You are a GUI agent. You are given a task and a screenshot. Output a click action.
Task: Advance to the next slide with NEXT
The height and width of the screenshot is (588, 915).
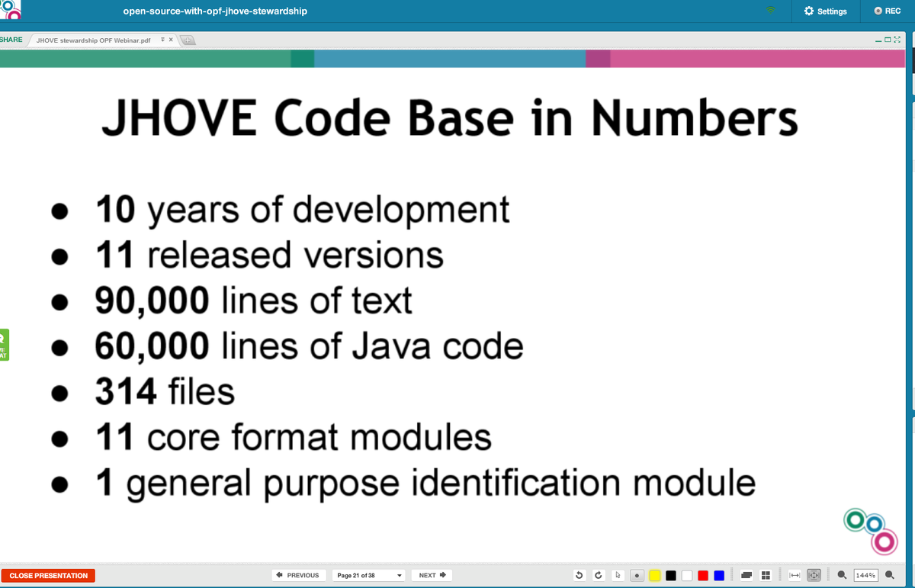431,575
